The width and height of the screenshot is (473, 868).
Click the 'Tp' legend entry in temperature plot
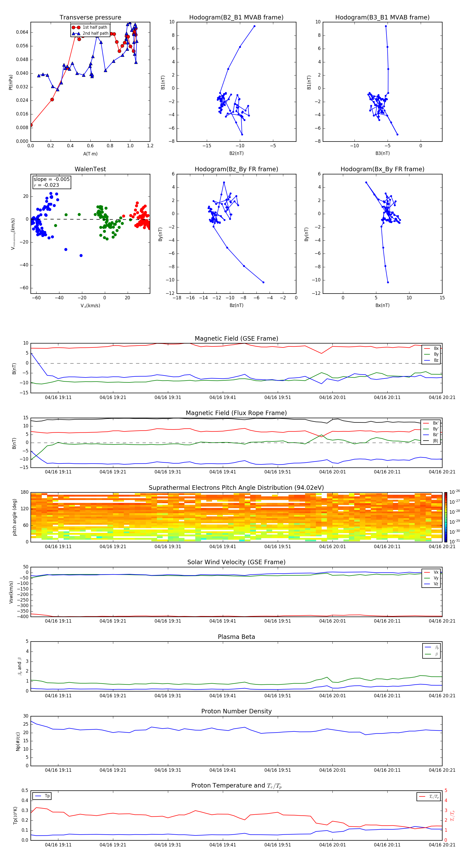42,796
